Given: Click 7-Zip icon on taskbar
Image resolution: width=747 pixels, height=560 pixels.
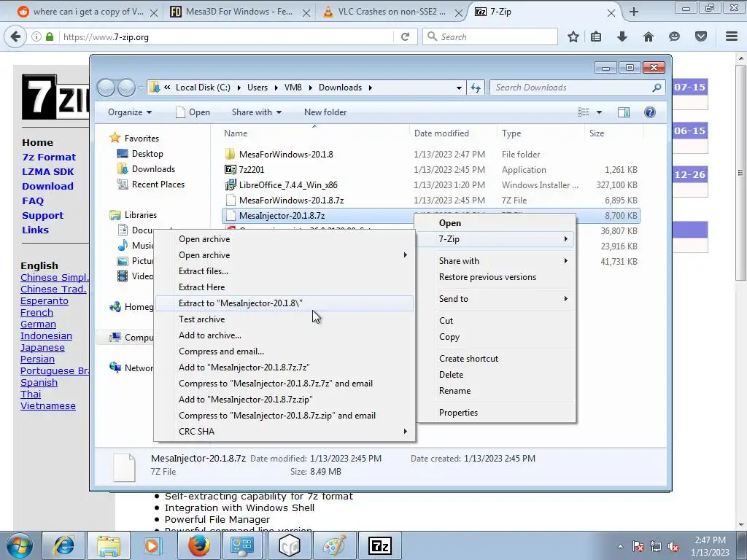Looking at the screenshot, I should tap(379, 545).
